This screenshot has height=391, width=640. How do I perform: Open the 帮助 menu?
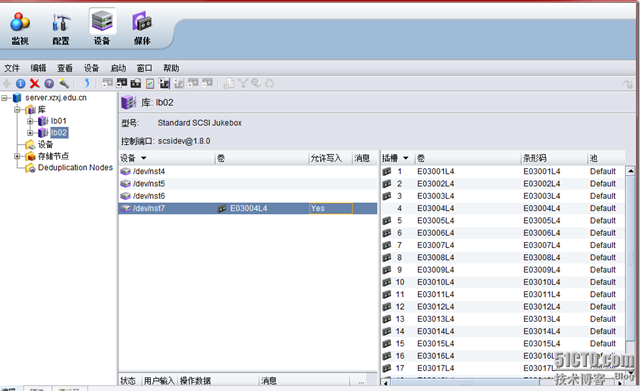171,68
